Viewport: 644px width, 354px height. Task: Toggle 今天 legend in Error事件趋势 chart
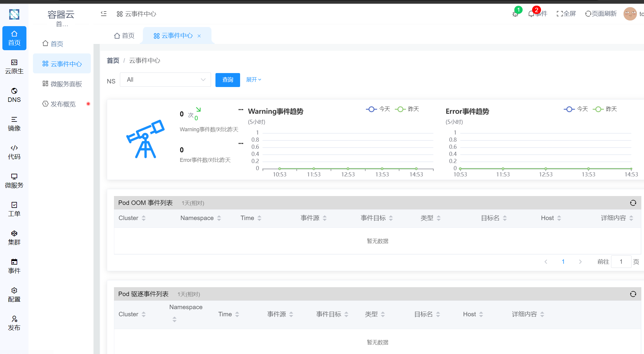[576, 109]
